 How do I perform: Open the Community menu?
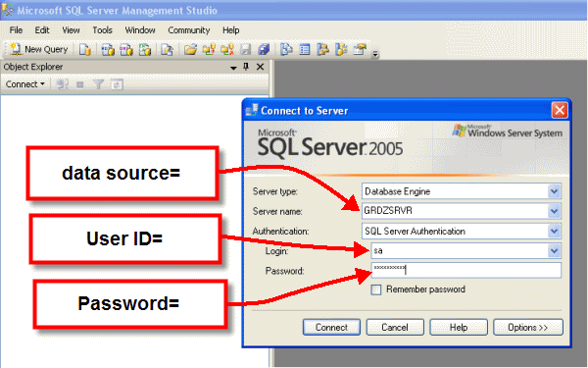(x=188, y=30)
